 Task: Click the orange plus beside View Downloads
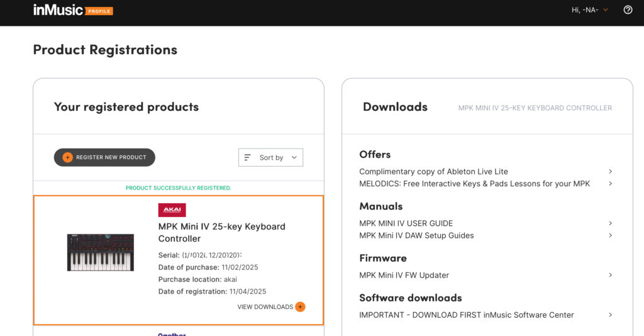pos(300,307)
